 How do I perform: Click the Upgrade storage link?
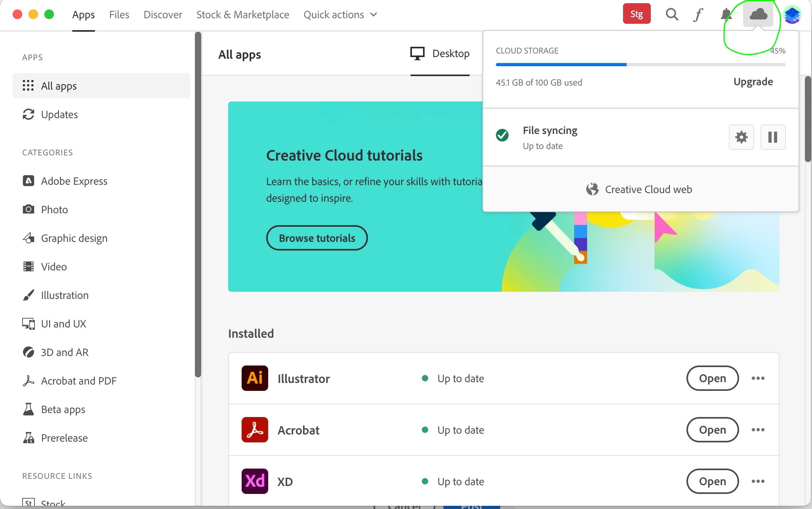753,82
